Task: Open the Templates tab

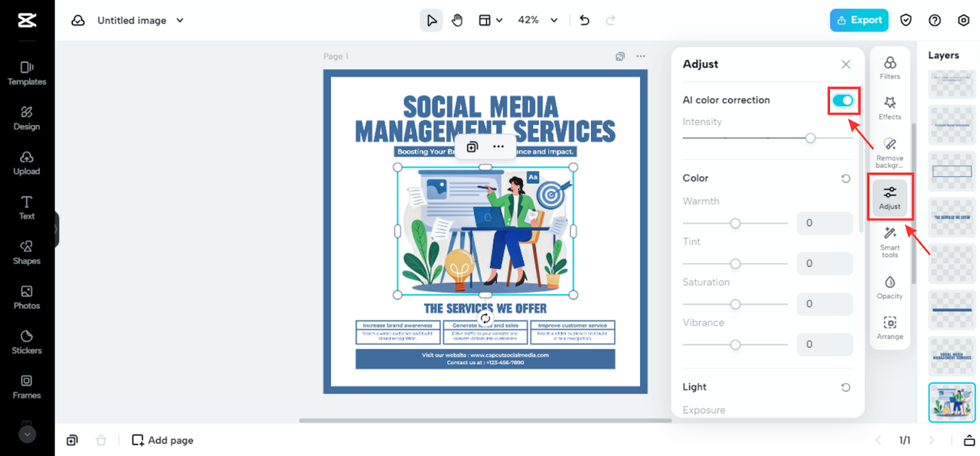Action: pyautogui.click(x=27, y=74)
